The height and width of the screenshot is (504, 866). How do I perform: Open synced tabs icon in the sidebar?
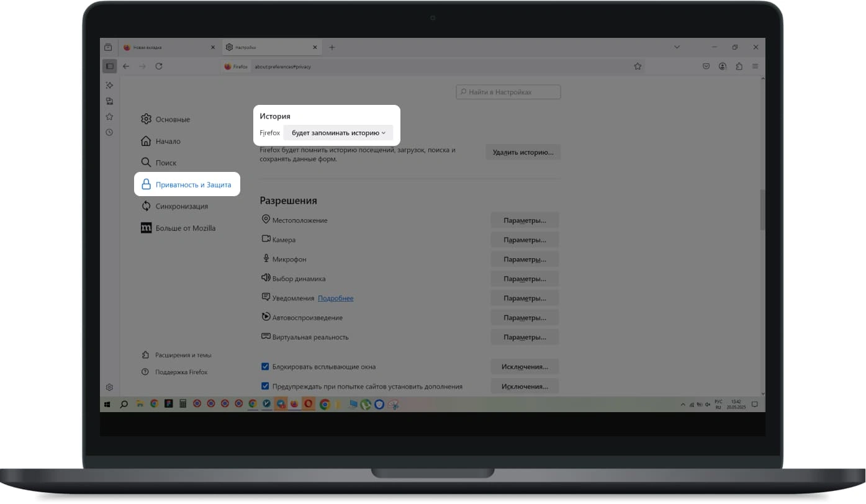pyautogui.click(x=109, y=101)
